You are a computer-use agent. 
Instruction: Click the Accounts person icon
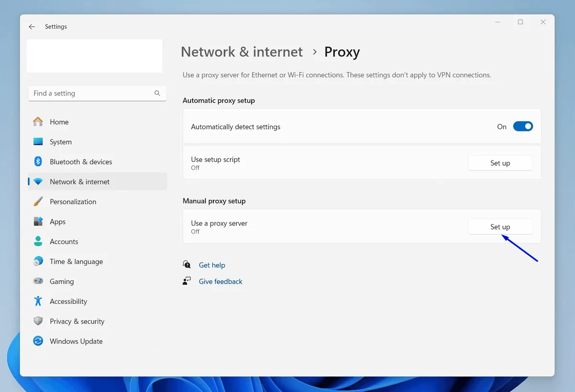coord(38,242)
